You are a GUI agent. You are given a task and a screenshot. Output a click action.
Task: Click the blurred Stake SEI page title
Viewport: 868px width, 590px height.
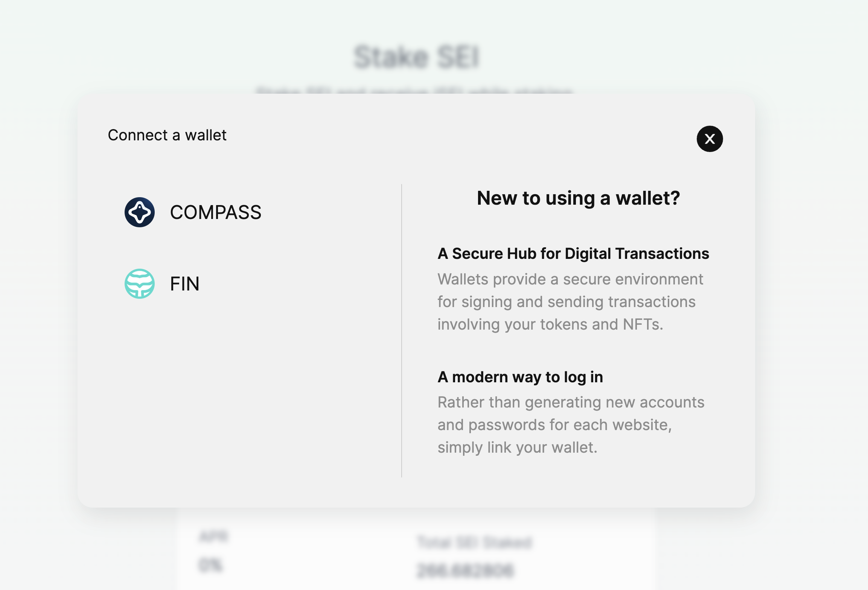[x=416, y=57]
